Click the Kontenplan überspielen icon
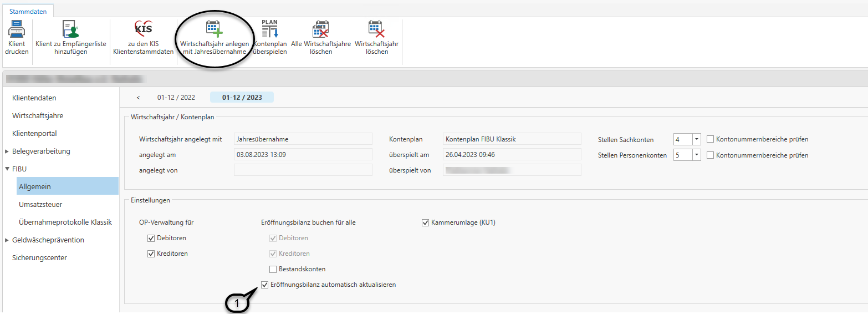The image size is (868, 314). pyautogui.click(x=269, y=29)
